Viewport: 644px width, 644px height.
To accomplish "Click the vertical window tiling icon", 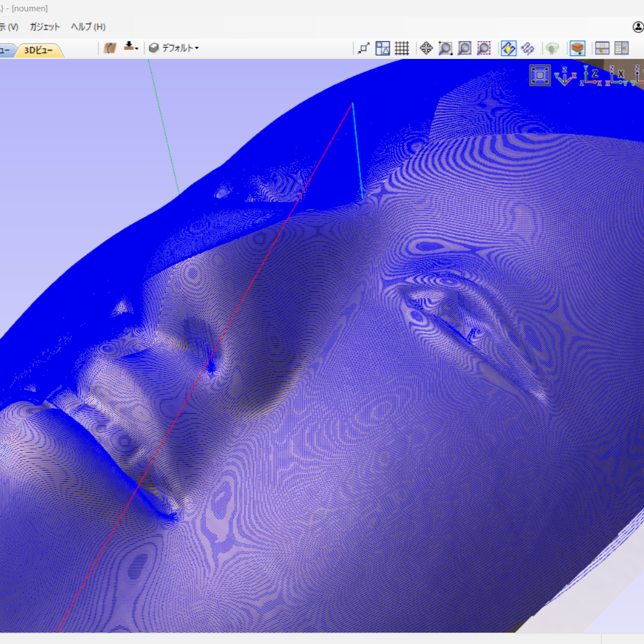I will (x=621, y=48).
